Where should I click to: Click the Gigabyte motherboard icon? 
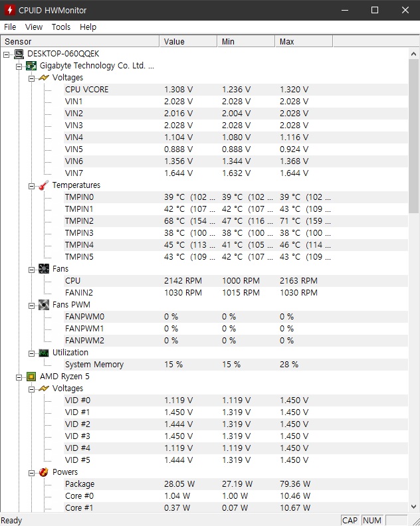tap(31, 66)
